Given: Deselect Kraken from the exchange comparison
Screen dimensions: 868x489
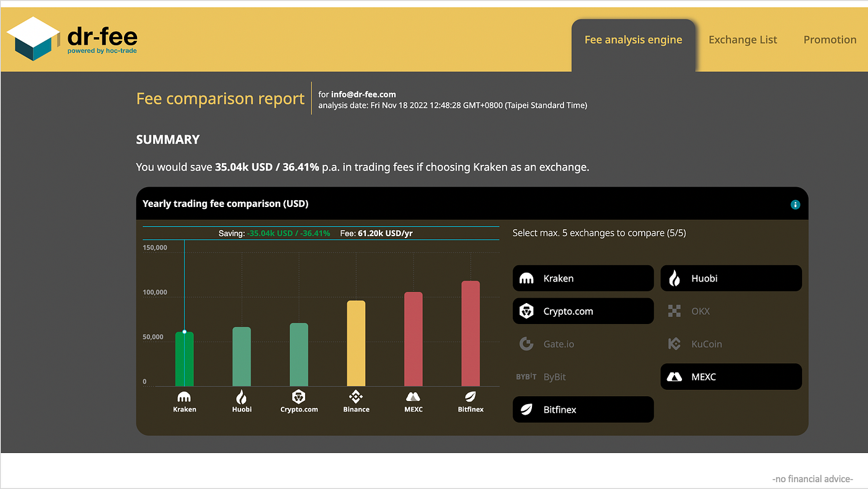Looking at the screenshot, I should click(583, 278).
